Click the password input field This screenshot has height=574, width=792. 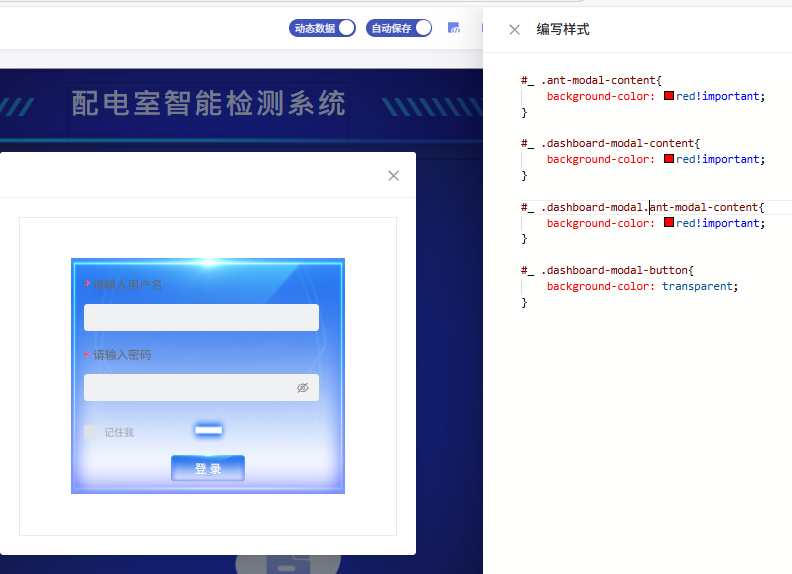click(x=201, y=388)
